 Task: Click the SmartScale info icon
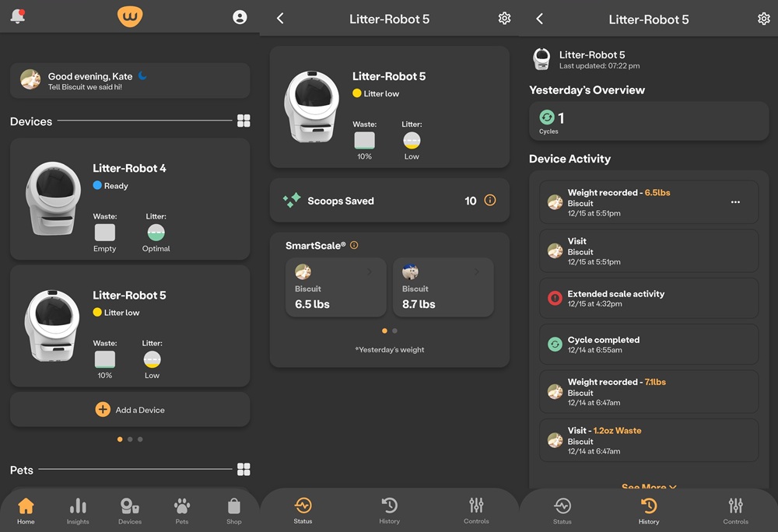[354, 245]
